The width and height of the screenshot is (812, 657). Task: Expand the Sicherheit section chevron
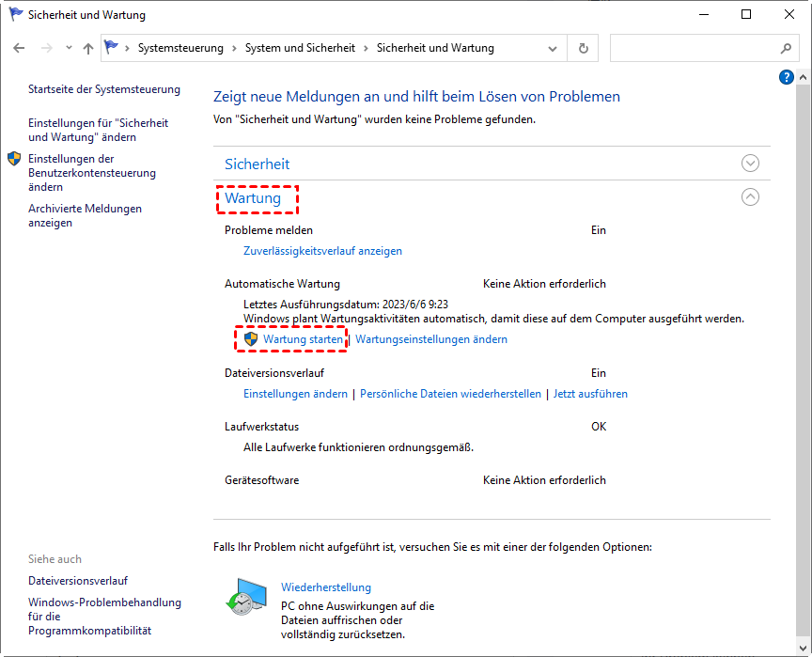tap(750, 164)
